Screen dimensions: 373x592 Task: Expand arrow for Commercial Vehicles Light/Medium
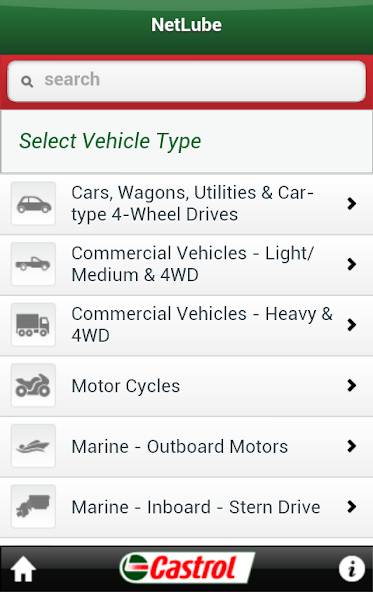(351, 264)
